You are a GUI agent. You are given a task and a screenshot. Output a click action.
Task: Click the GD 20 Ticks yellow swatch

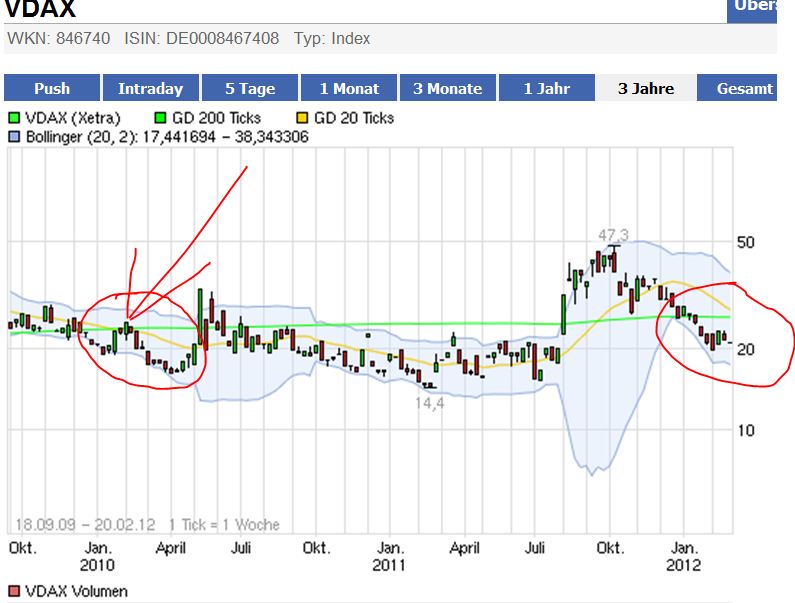(302, 118)
